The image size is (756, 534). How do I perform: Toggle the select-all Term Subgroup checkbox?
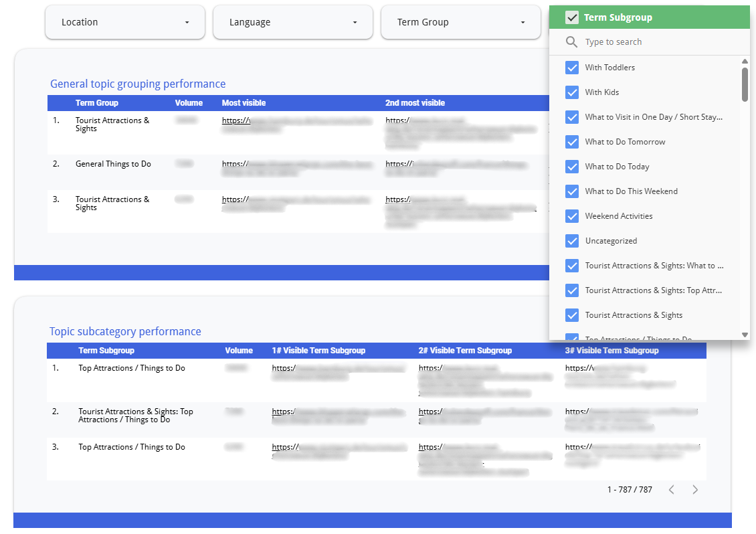572,18
